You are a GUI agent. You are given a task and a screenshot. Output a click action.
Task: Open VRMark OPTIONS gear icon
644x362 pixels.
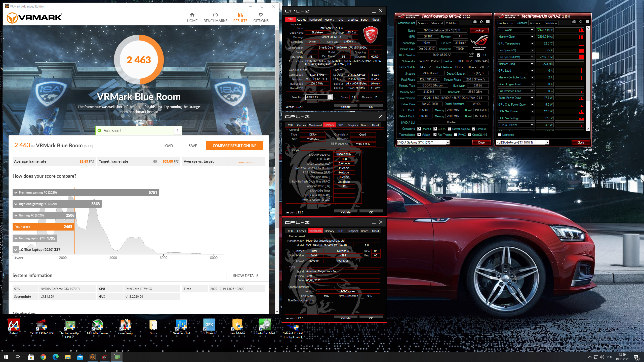click(x=261, y=15)
